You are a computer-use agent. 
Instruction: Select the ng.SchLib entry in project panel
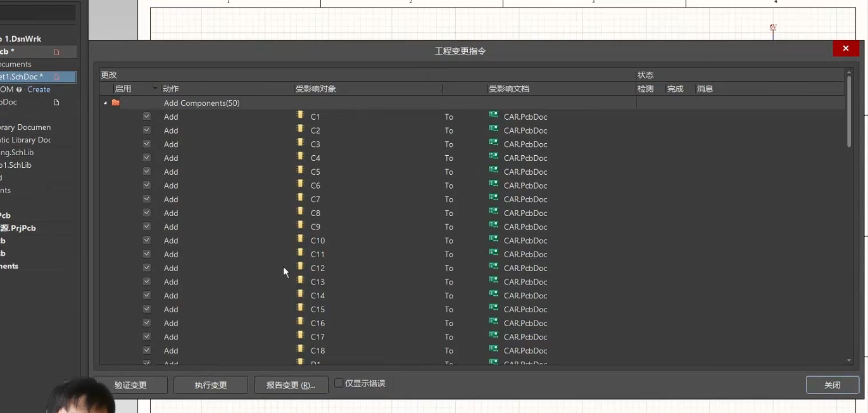[17, 153]
